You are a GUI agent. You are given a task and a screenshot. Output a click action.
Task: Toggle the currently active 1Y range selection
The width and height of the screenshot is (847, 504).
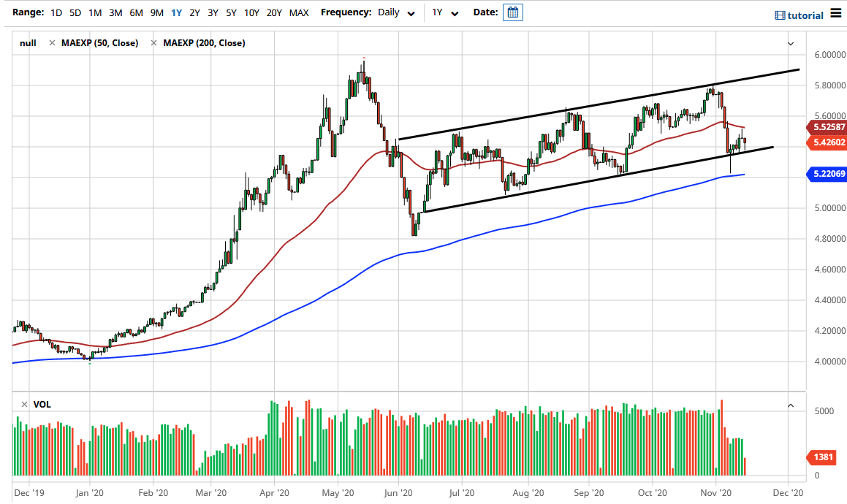[x=175, y=12]
